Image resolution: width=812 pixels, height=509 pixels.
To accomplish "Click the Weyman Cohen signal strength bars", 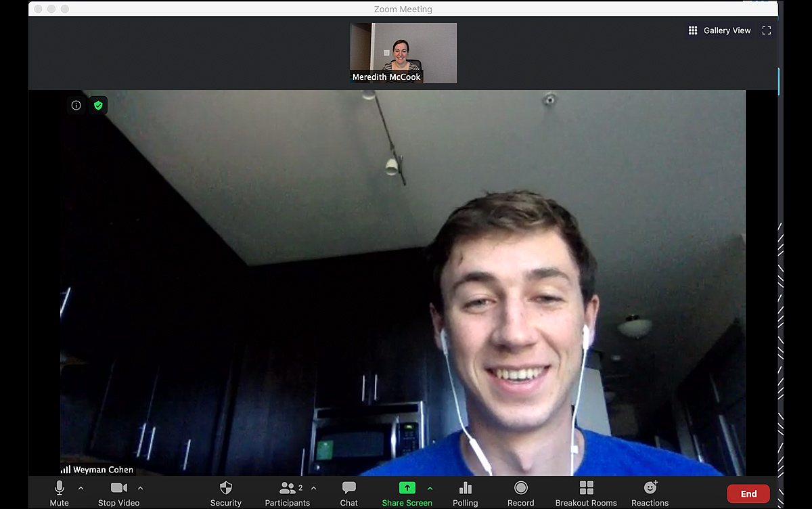I will click(x=66, y=470).
